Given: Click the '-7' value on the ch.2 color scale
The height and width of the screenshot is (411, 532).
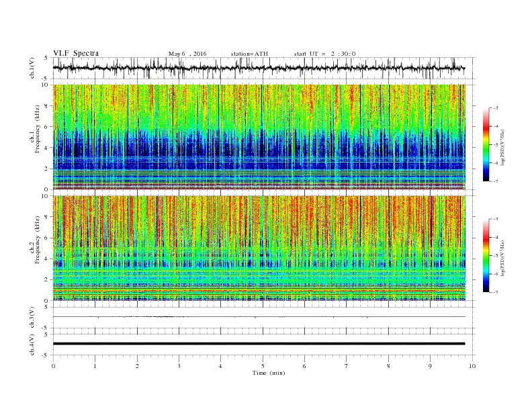Looking at the screenshot, I should [x=496, y=292].
